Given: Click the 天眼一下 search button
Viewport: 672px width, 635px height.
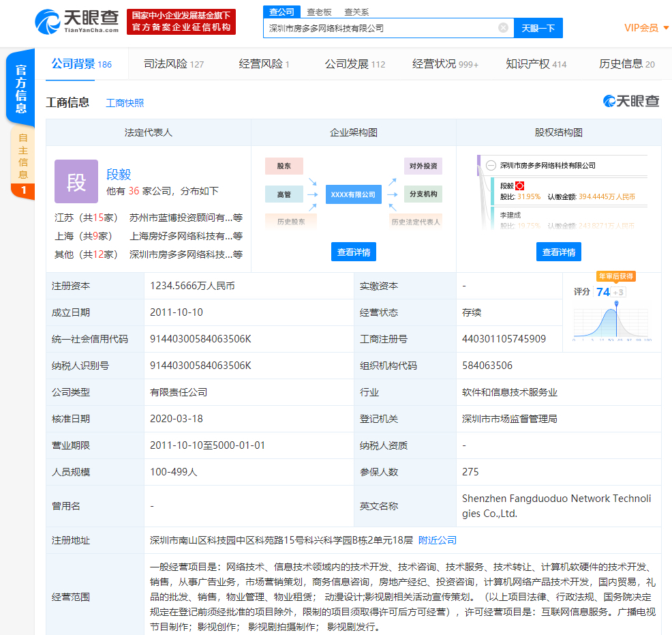Looking at the screenshot, I should click(x=538, y=28).
